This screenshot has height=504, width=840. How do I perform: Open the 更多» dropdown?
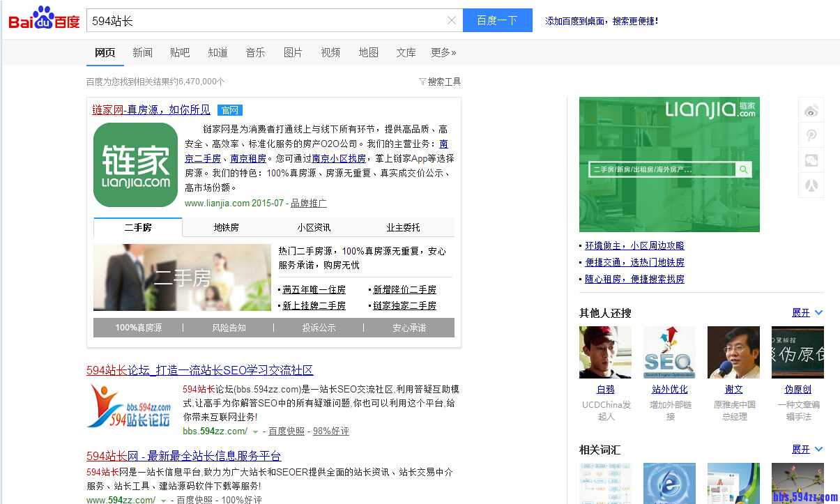click(443, 52)
